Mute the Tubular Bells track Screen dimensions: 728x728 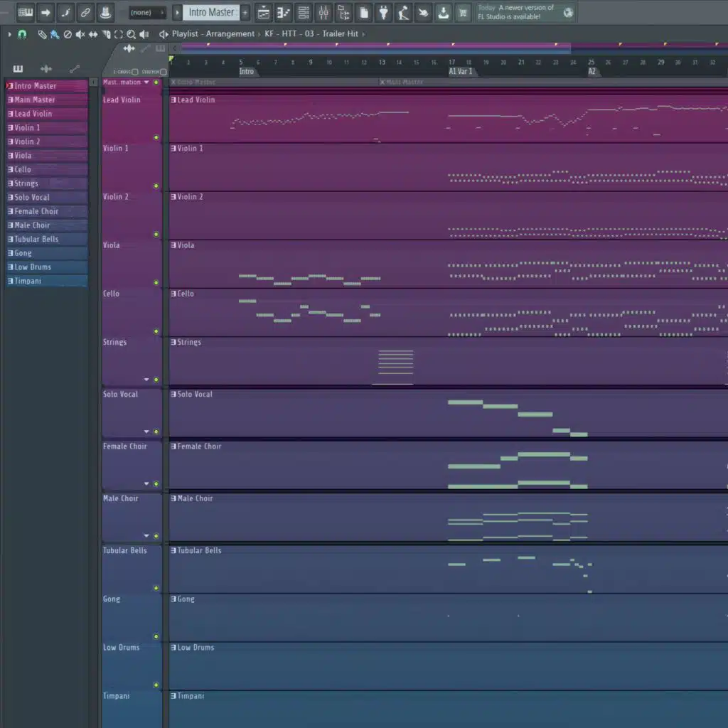coord(156,588)
